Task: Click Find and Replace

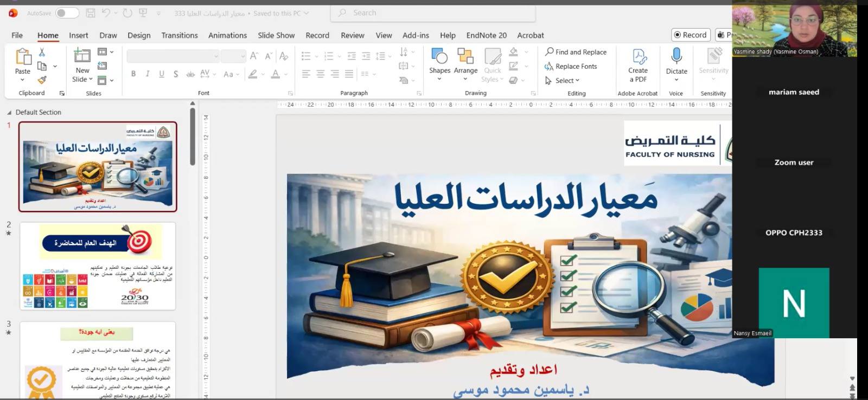Action: click(x=576, y=52)
